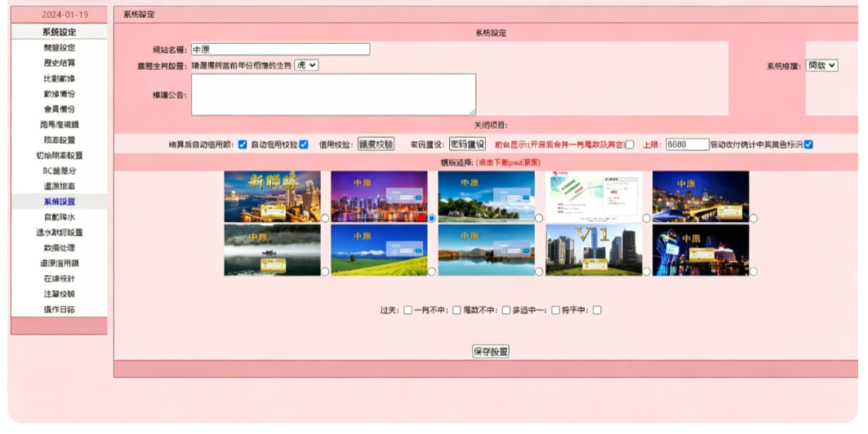Enable the red 前台显示 checkbox
This screenshot has height=434, width=868.
tap(630, 144)
